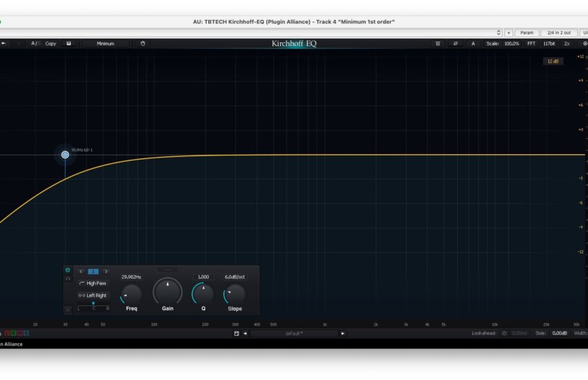588x380 pixels.
Task: Open the Left Right channel mode dropdown
Action: 93,295
